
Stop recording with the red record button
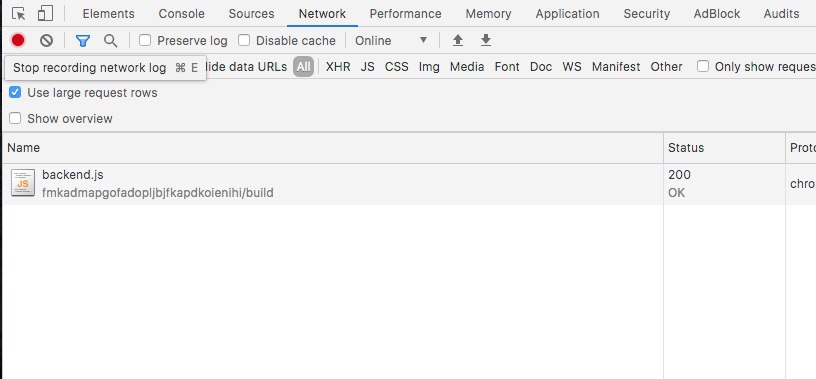click(18, 40)
